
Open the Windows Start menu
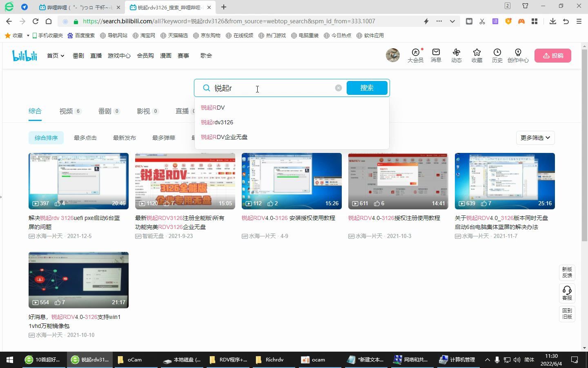(10, 360)
